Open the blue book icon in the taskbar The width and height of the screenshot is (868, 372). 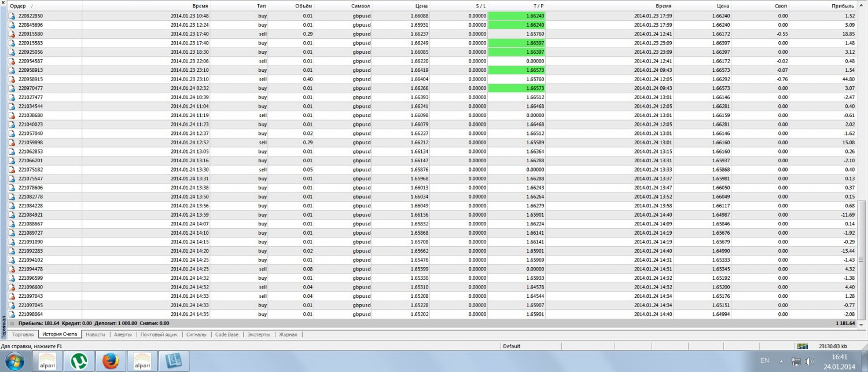[x=174, y=362]
